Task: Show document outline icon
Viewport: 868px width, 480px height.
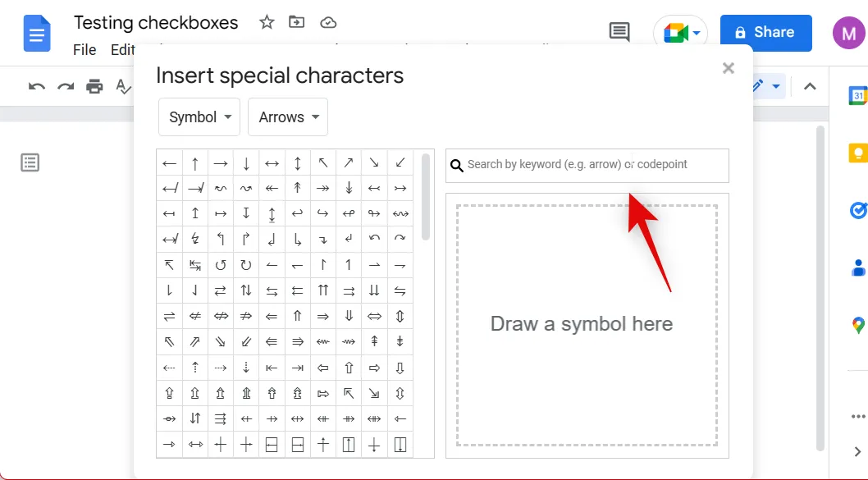Action: pyautogui.click(x=30, y=162)
